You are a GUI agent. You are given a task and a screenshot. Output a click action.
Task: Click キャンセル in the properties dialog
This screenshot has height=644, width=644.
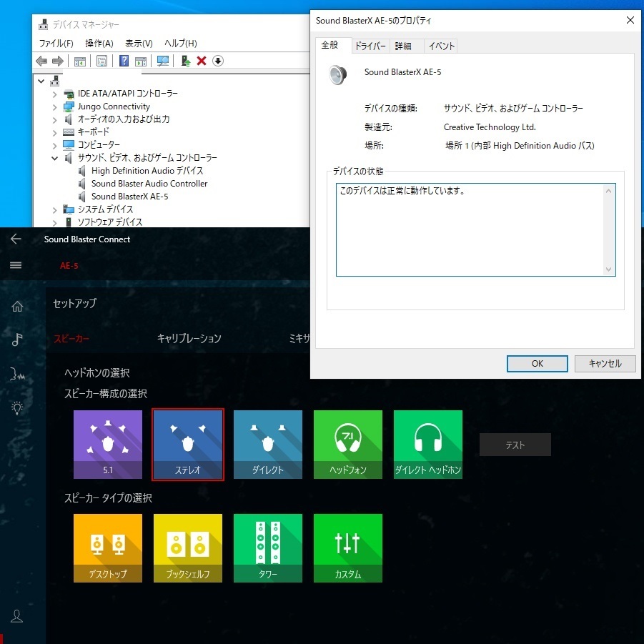[605, 364]
